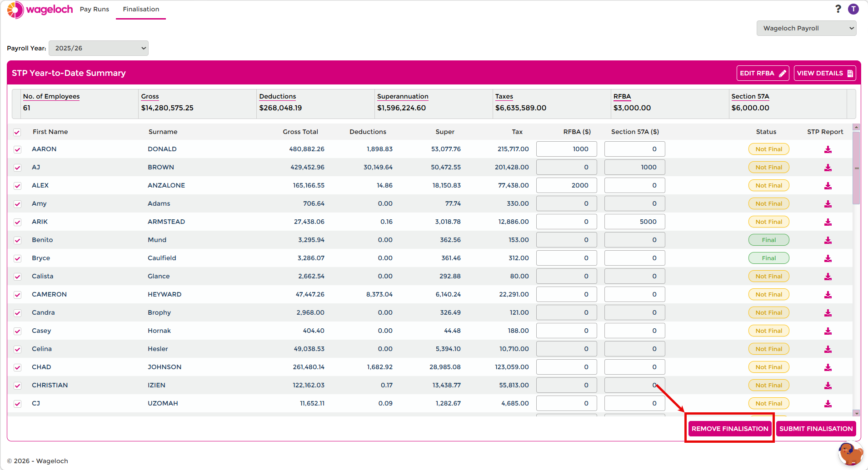Screen dimensions: 868x470
Task: Click the RFBA field for CHAD JOHNSON
Action: [x=567, y=367]
